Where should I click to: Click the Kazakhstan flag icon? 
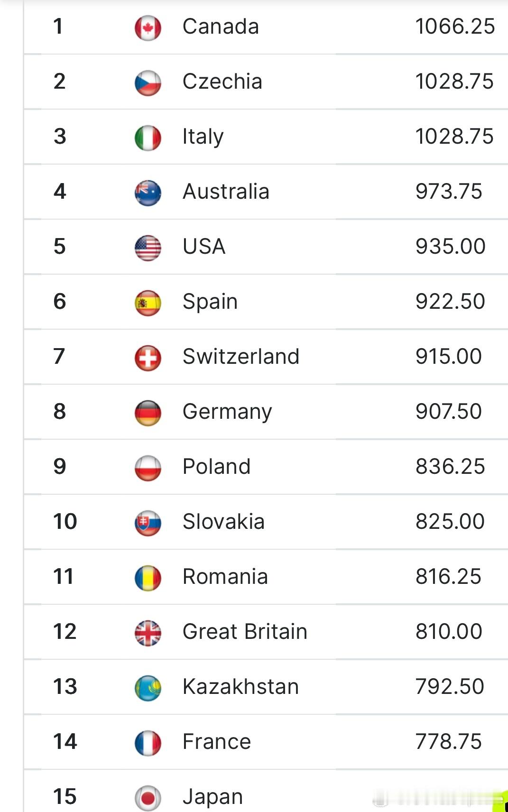pyautogui.click(x=148, y=688)
